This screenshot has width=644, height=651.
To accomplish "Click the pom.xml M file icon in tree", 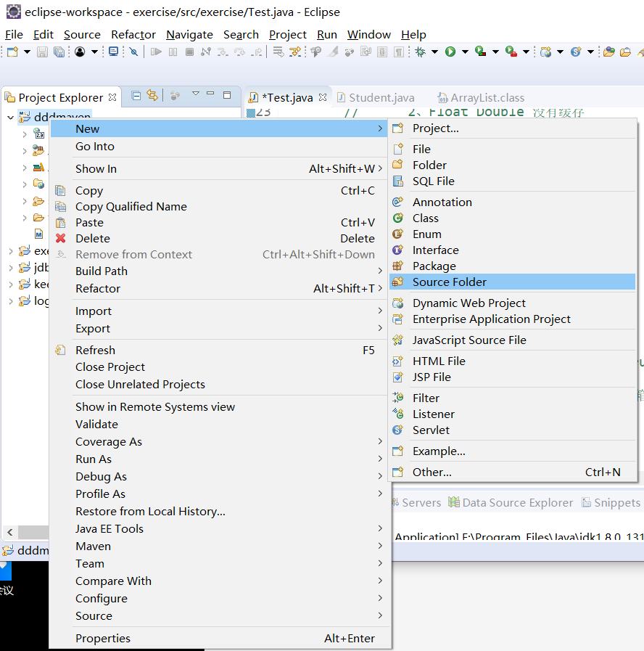I will [38, 234].
